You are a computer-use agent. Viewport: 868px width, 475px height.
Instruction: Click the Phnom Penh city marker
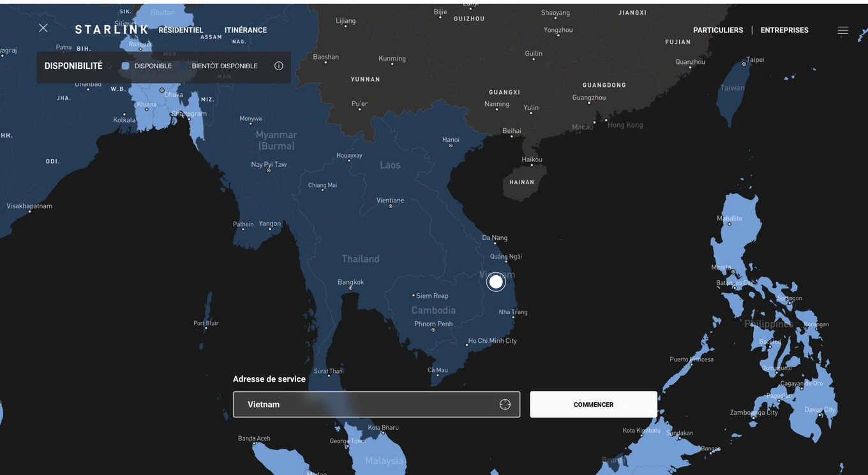(433, 331)
